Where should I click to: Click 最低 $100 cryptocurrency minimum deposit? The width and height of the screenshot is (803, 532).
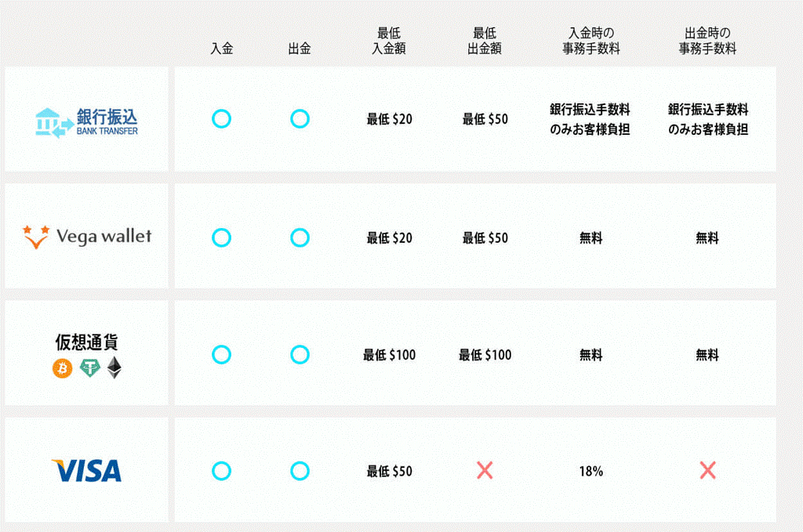tap(389, 355)
